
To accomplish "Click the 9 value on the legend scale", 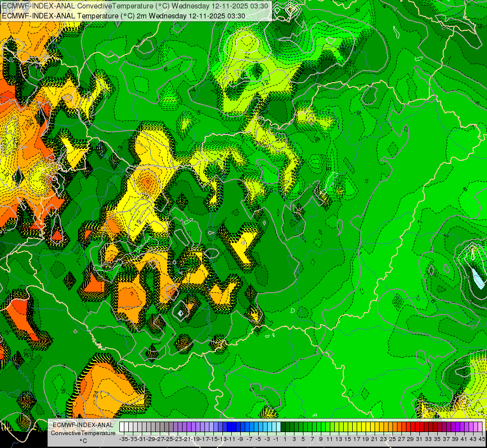I will (x=321, y=439).
